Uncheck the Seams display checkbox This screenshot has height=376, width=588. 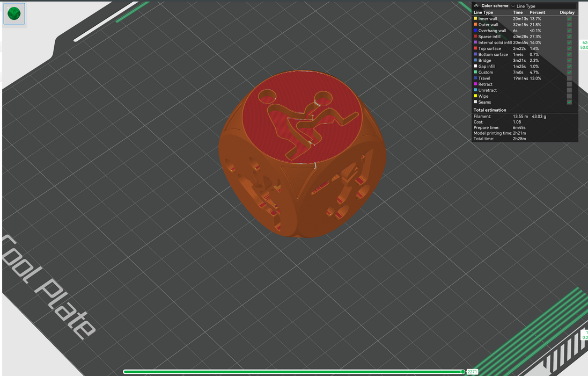[569, 102]
